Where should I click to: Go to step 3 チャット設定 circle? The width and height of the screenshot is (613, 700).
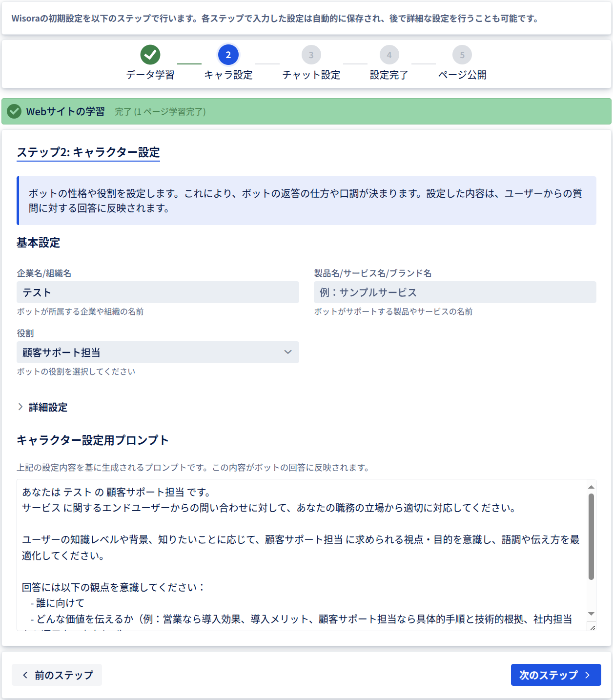(311, 55)
